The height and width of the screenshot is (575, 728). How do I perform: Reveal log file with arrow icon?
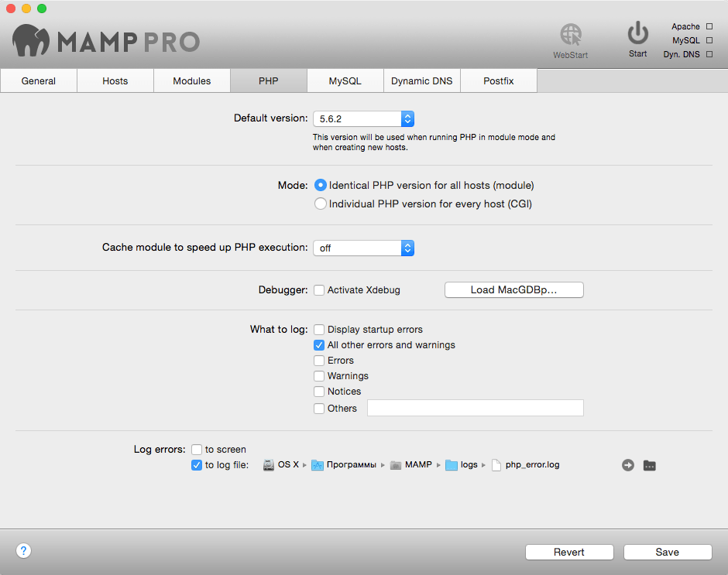point(628,465)
